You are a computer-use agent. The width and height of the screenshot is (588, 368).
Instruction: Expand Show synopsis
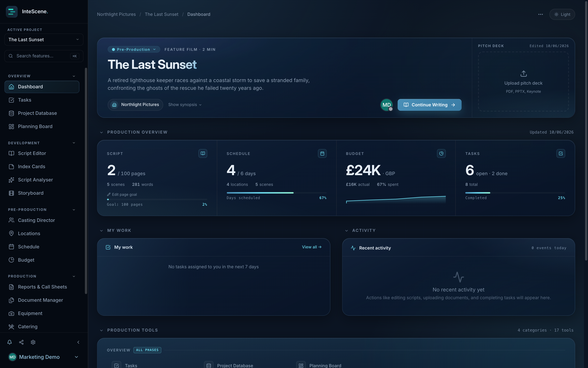click(185, 105)
